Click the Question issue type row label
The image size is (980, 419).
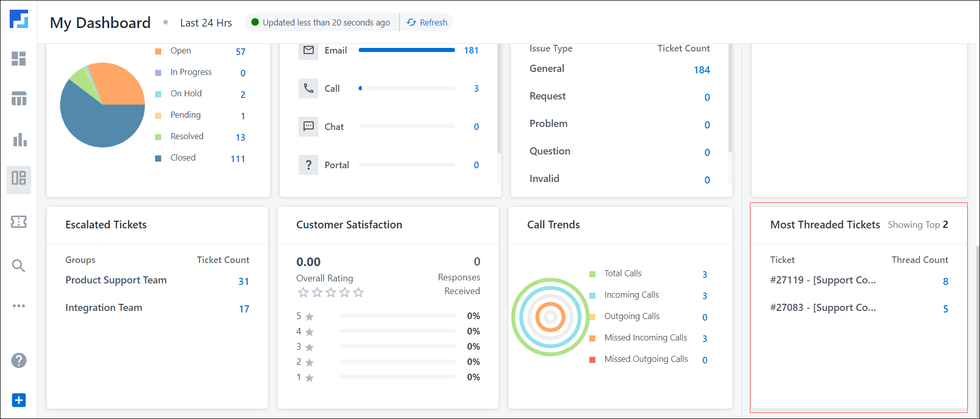click(x=550, y=151)
